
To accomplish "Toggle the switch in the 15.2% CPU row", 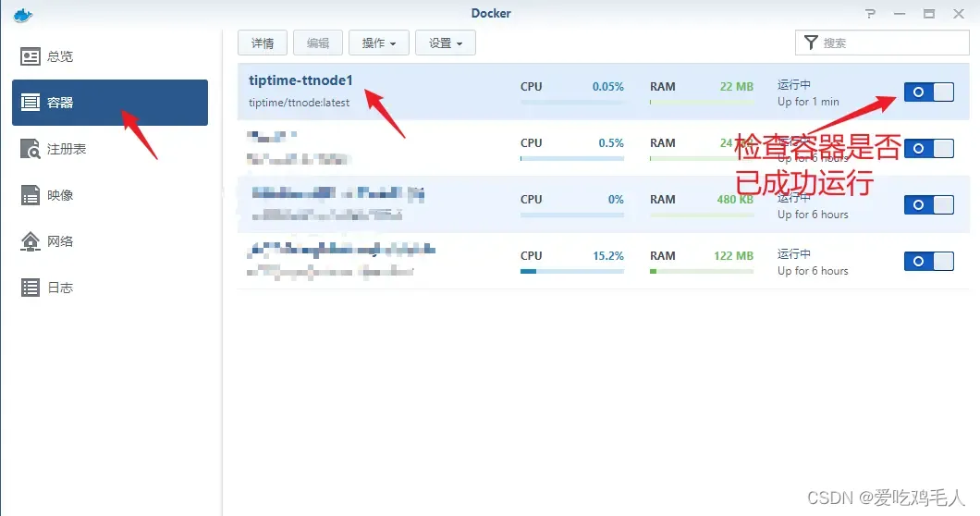I will [929, 261].
